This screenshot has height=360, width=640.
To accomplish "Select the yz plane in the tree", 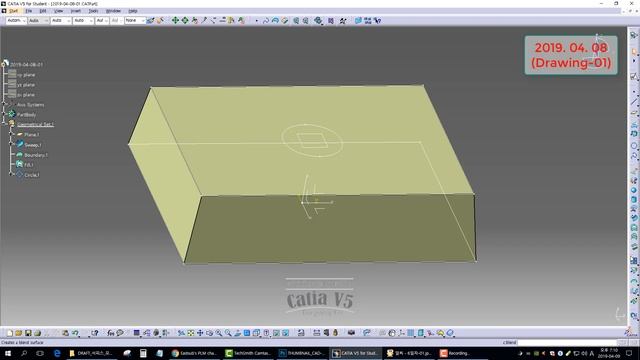I will tap(26, 85).
